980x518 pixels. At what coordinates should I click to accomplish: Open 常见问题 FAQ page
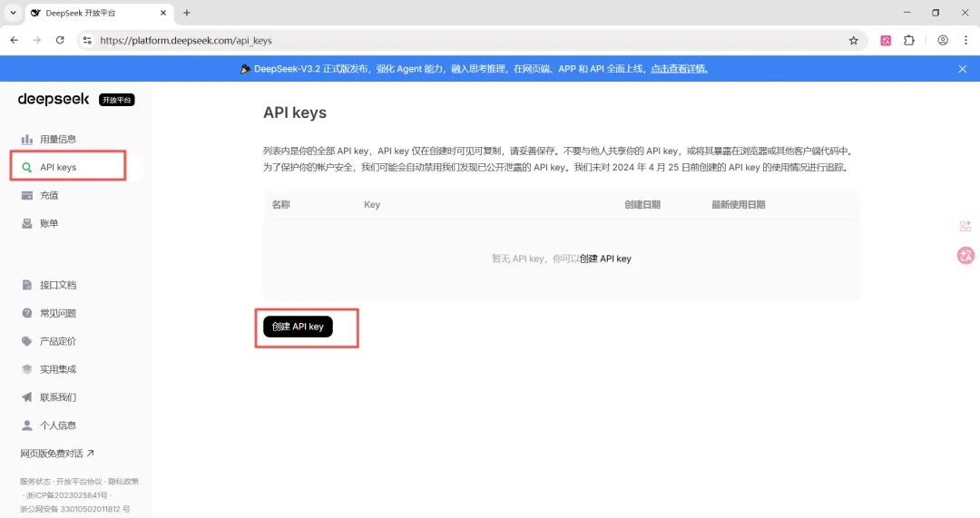click(57, 313)
